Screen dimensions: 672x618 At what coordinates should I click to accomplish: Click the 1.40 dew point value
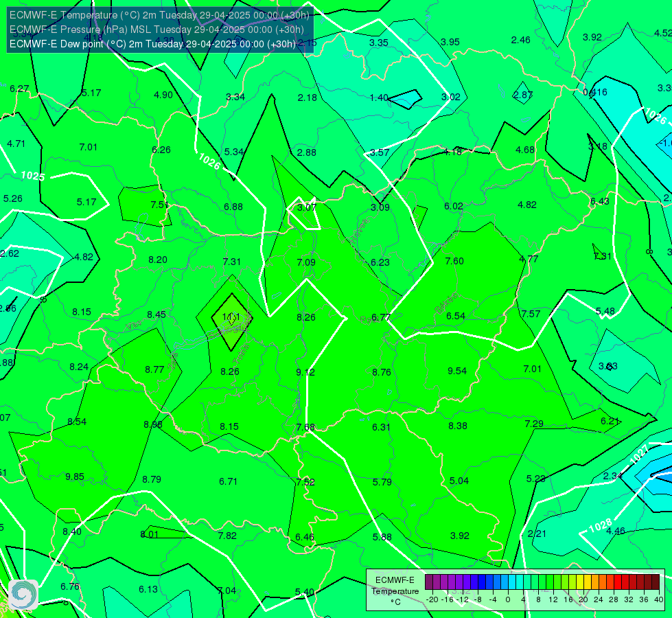[379, 98]
